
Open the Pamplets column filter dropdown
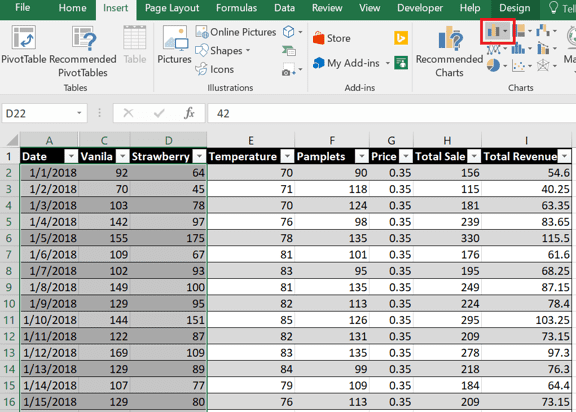tap(362, 156)
